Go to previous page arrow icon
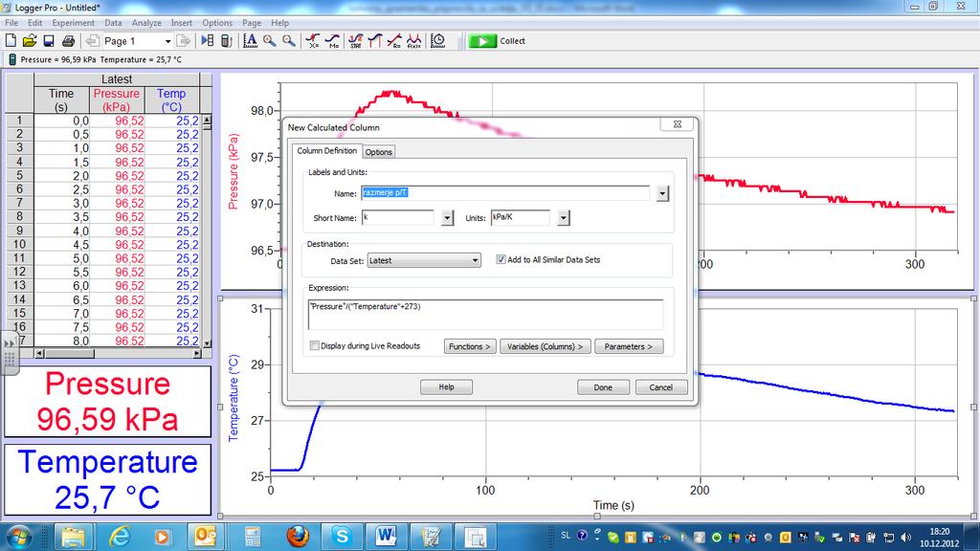Viewport: 980px width, 551px height. 93,40
